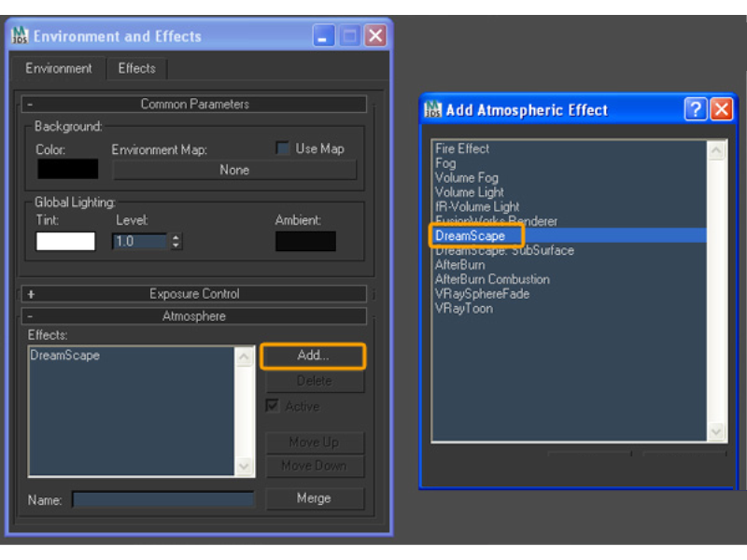Click the Environment Map None button
747x560 pixels.
pyautogui.click(x=234, y=170)
